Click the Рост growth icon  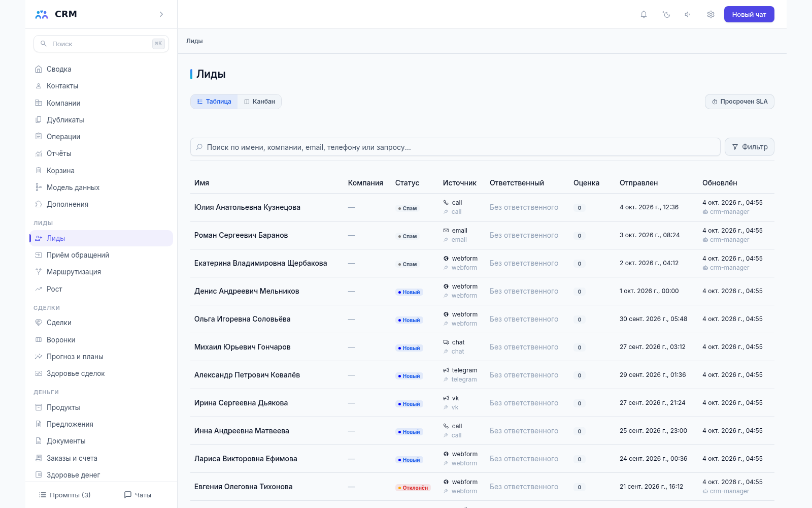pyautogui.click(x=39, y=289)
